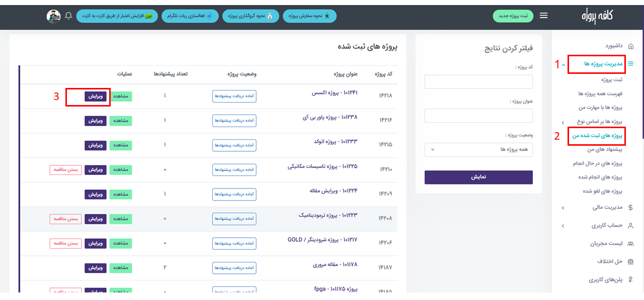Click the purple display filter button
The image size is (644, 300).
coord(478,177)
